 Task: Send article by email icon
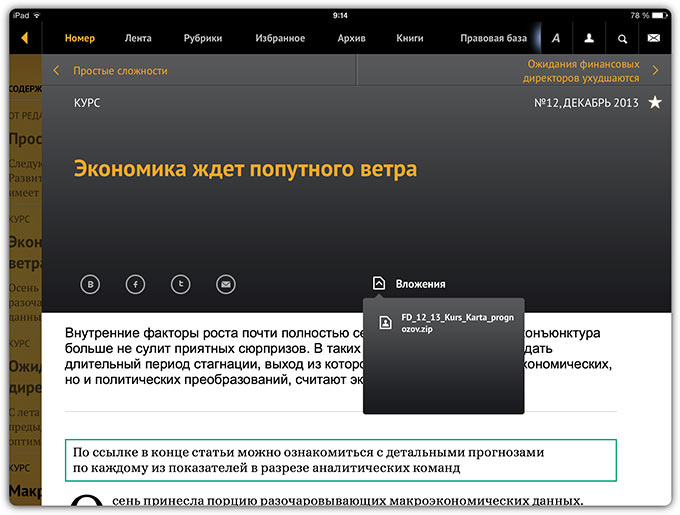point(226,284)
